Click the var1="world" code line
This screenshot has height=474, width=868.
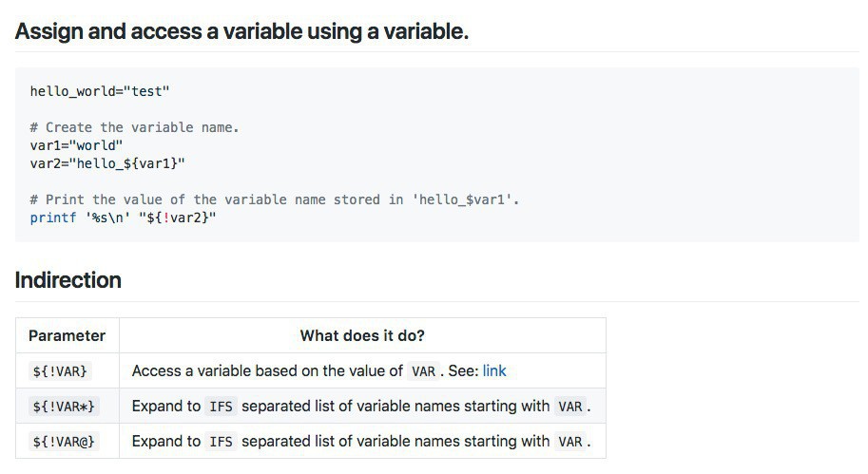click(x=76, y=145)
